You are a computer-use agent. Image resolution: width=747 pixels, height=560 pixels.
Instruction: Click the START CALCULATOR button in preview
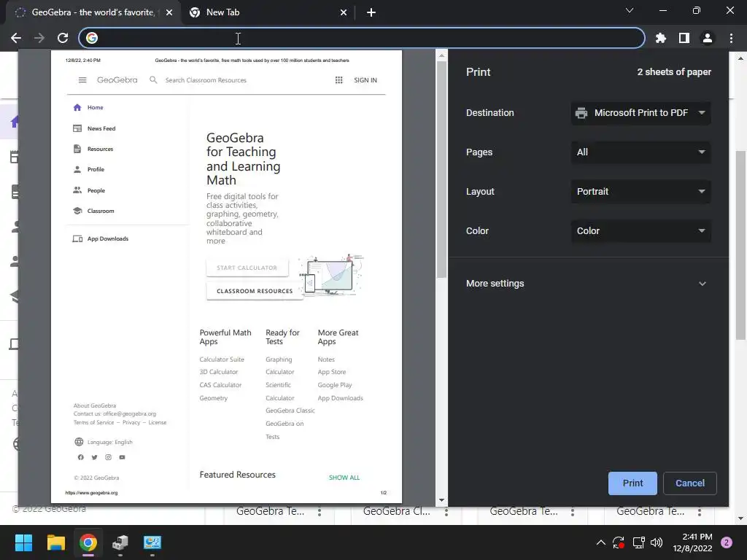247,268
